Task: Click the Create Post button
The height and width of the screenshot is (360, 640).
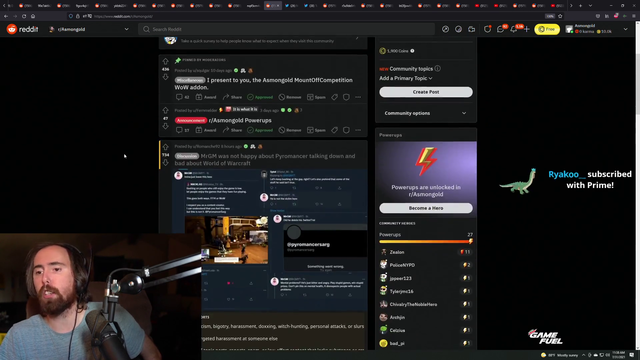Action: (426, 92)
